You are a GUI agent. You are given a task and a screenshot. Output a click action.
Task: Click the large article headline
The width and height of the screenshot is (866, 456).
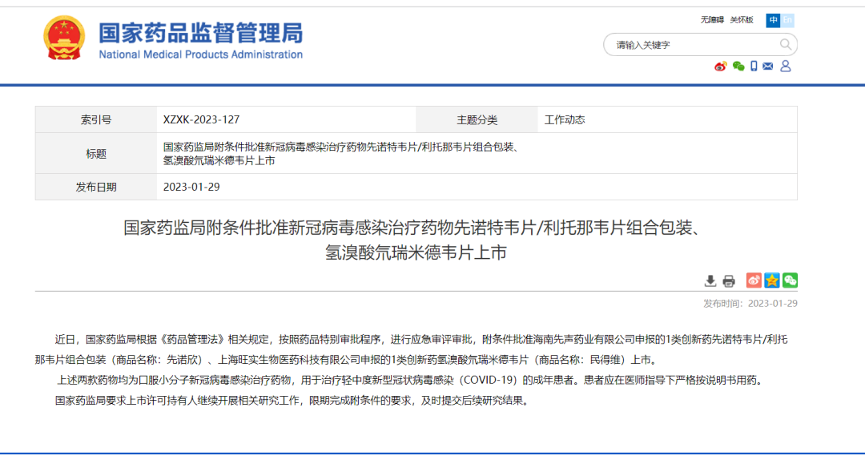tap(415, 240)
